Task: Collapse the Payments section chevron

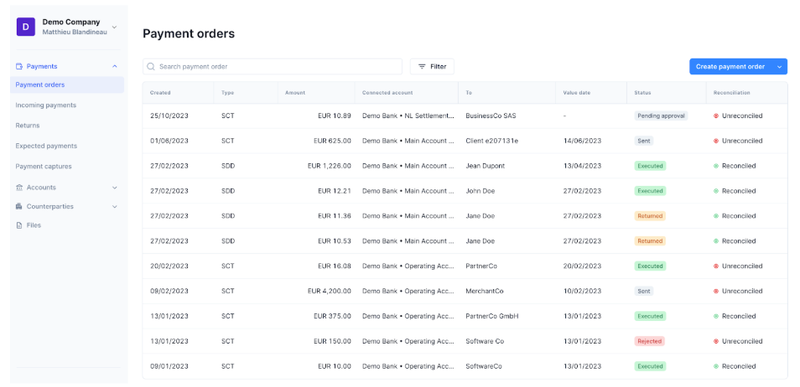Action: 115,66
